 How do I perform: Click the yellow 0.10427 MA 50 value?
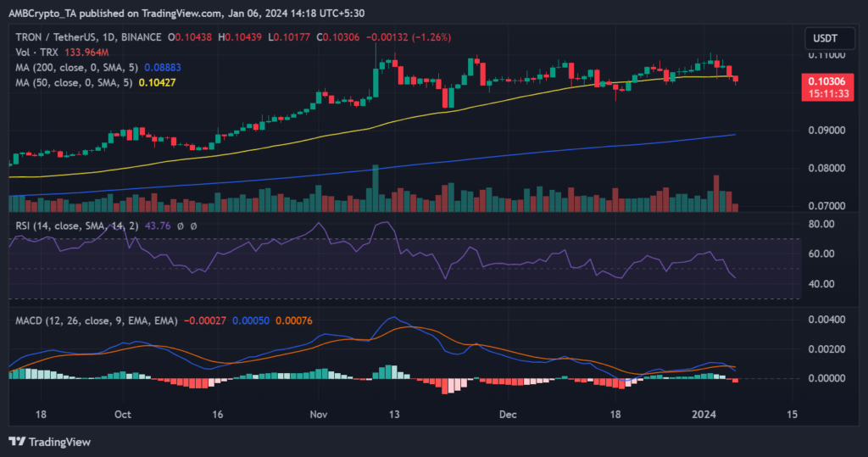click(159, 81)
